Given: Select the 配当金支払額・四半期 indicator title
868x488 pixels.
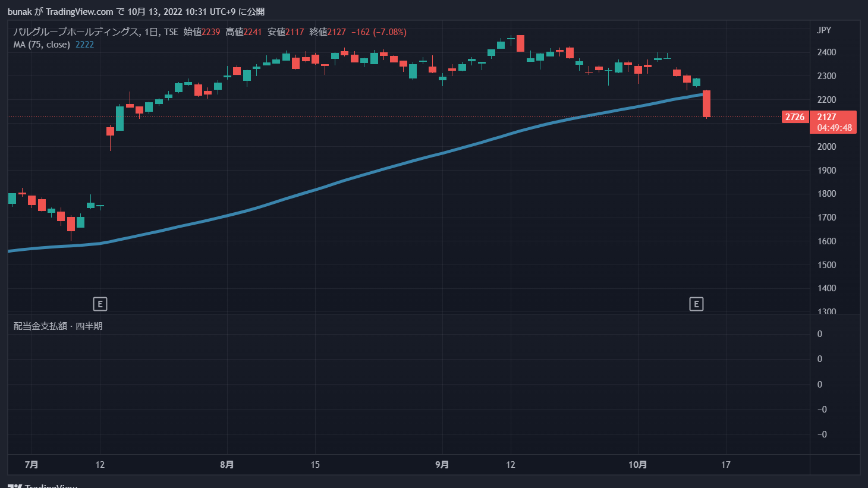Looking at the screenshot, I should tap(58, 326).
